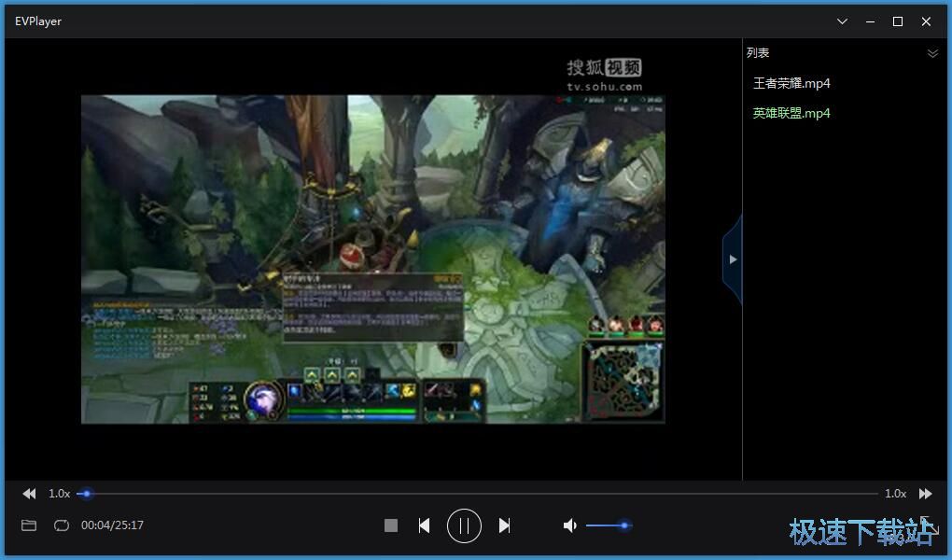Image resolution: width=952 pixels, height=560 pixels.
Task: Minimize the EVPlayer window
Action: [870, 21]
